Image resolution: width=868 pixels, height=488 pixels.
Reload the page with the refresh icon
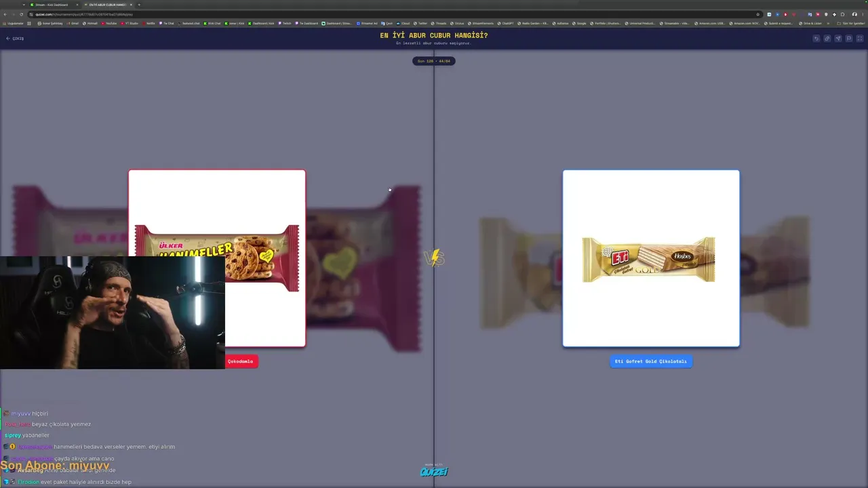[21, 14]
